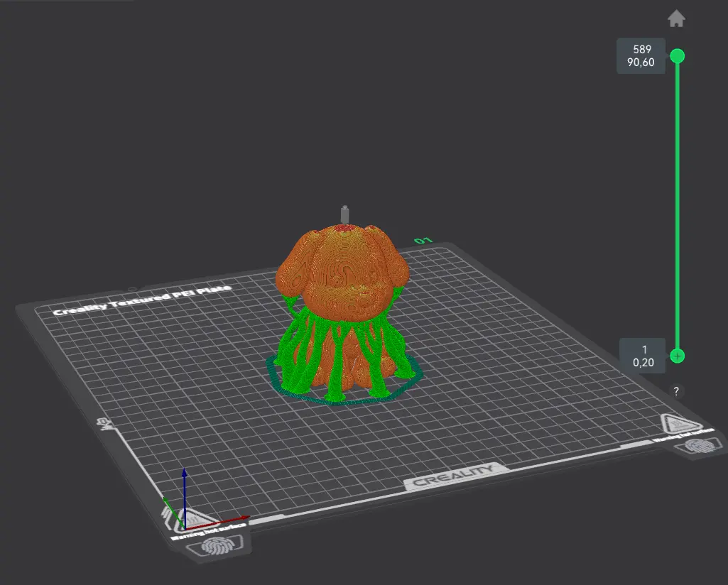Click the Creality Textured PEI Plate text
This screenshot has width=728, height=585.
(x=141, y=300)
